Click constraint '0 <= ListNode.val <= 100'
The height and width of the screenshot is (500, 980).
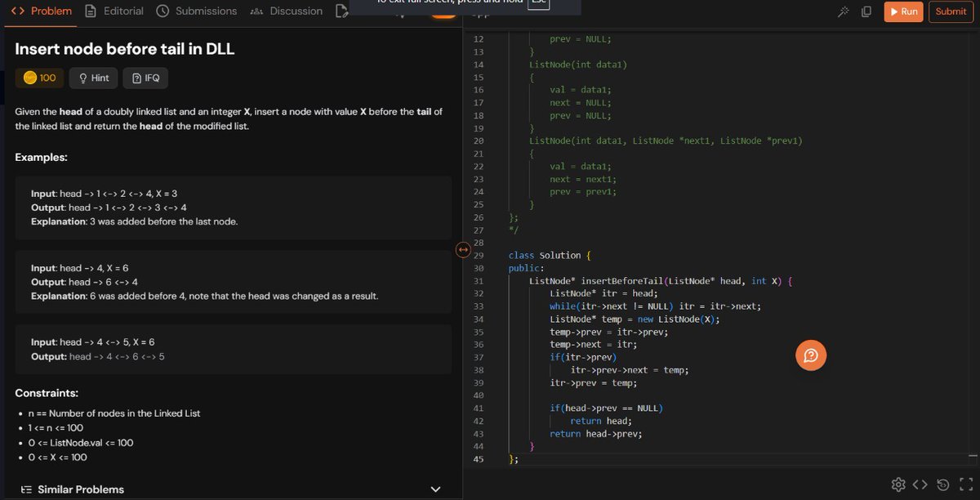point(80,443)
